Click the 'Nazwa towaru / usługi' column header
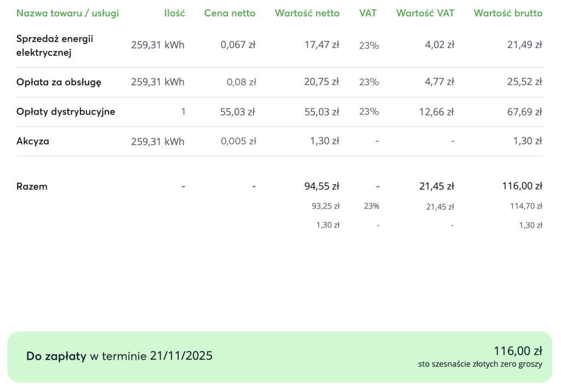561x392 pixels. tap(67, 13)
